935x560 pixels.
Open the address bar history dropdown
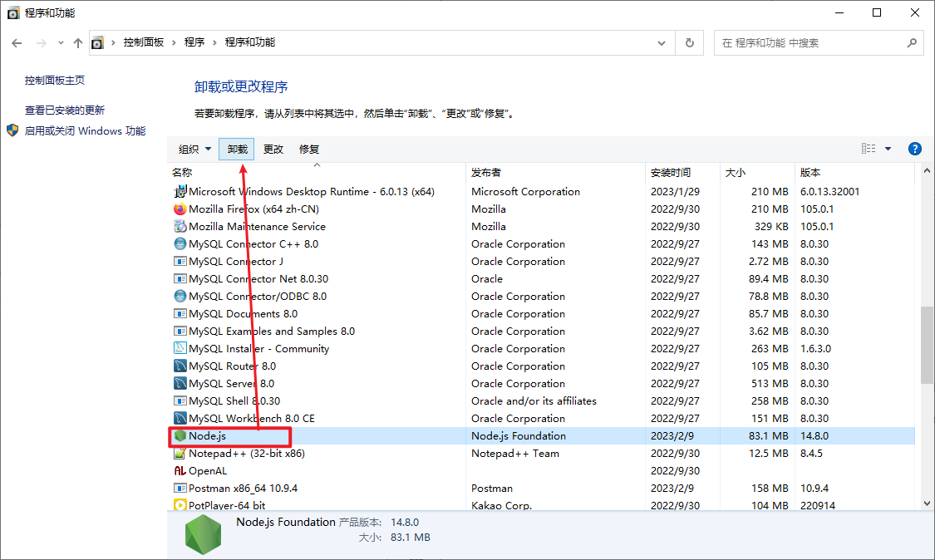click(662, 43)
